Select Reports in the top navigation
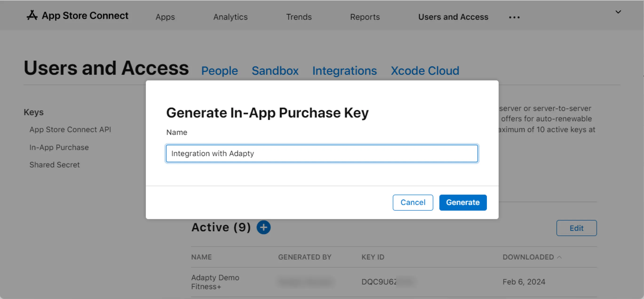 click(x=365, y=17)
